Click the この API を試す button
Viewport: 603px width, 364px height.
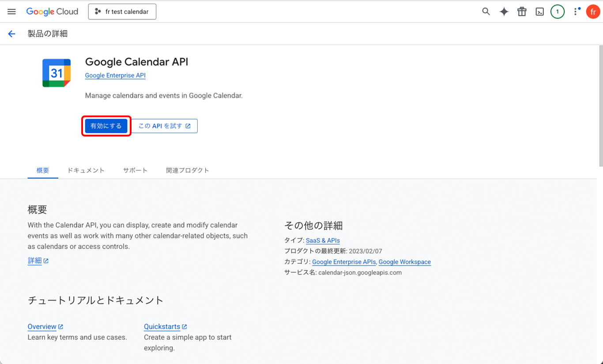point(164,126)
